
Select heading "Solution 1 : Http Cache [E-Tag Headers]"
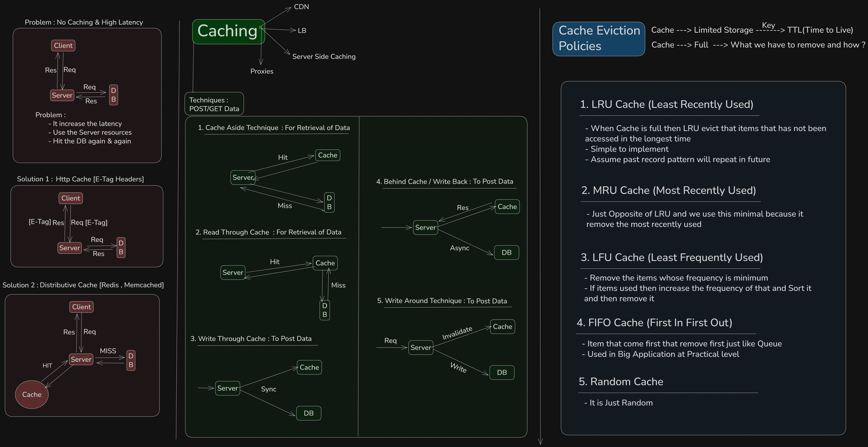81,179
